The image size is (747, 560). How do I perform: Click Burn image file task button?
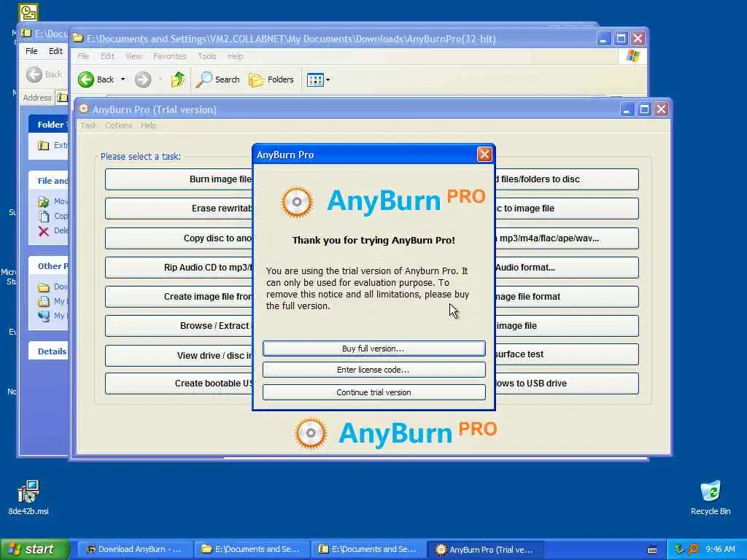179,179
